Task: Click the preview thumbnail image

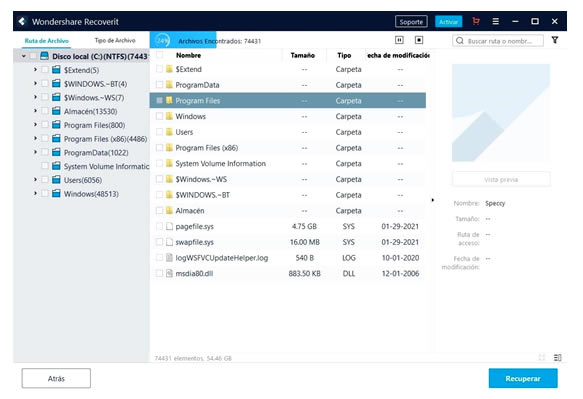Action: 500,113
